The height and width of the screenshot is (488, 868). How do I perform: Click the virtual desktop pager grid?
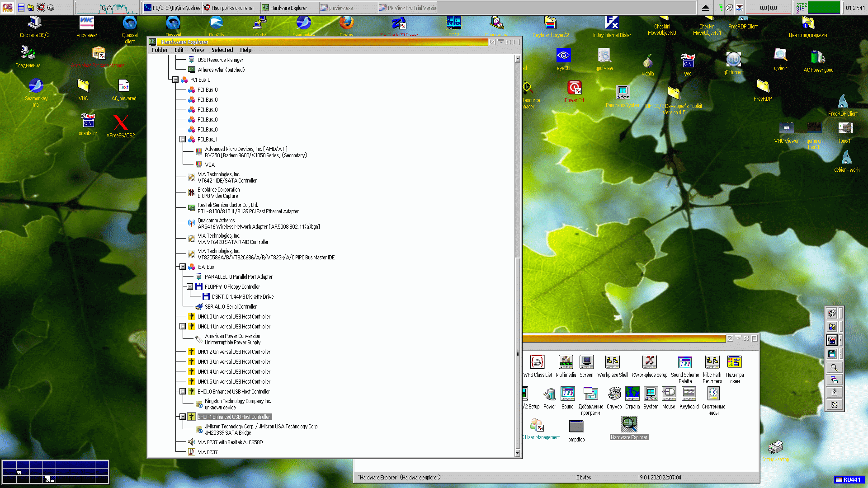coord(55,472)
